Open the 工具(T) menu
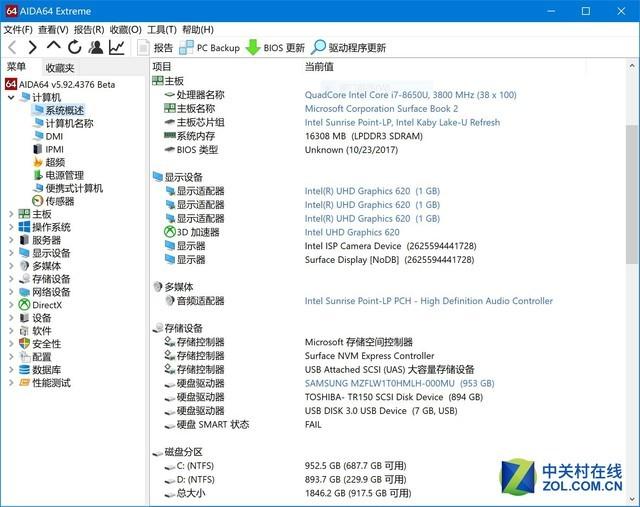This screenshot has height=507, width=640. tap(161, 30)
